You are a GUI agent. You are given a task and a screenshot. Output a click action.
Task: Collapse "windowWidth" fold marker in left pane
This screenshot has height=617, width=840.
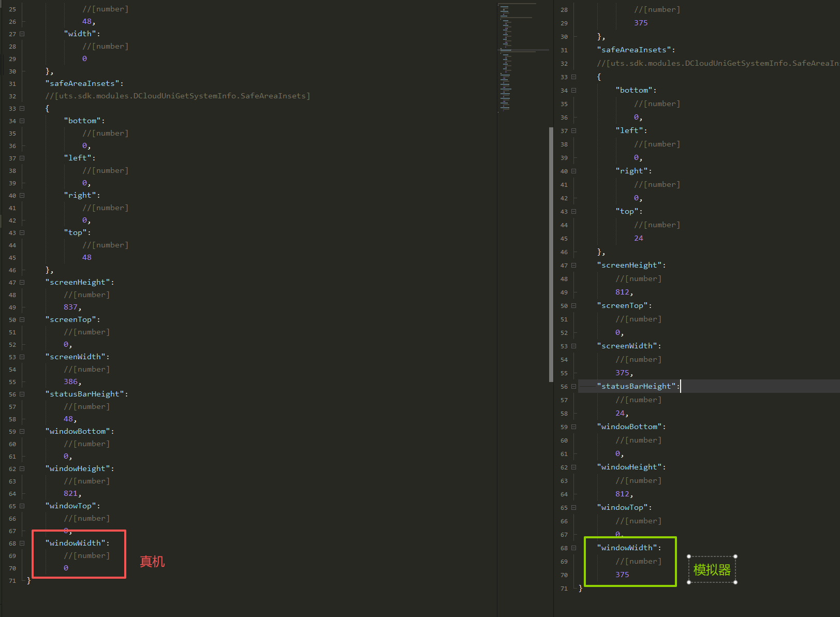coord(22,543)
